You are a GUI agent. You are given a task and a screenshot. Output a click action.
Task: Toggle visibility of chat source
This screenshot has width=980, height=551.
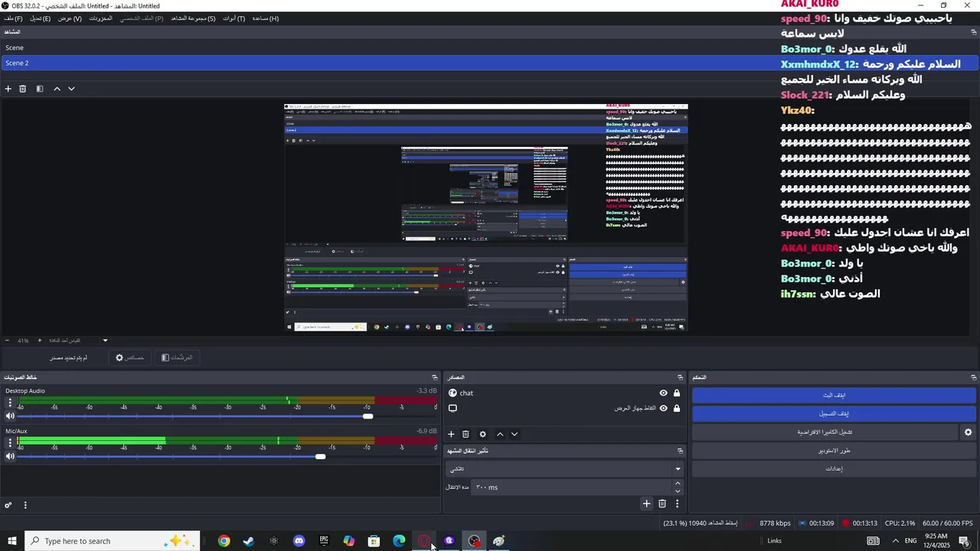(663, 393)
